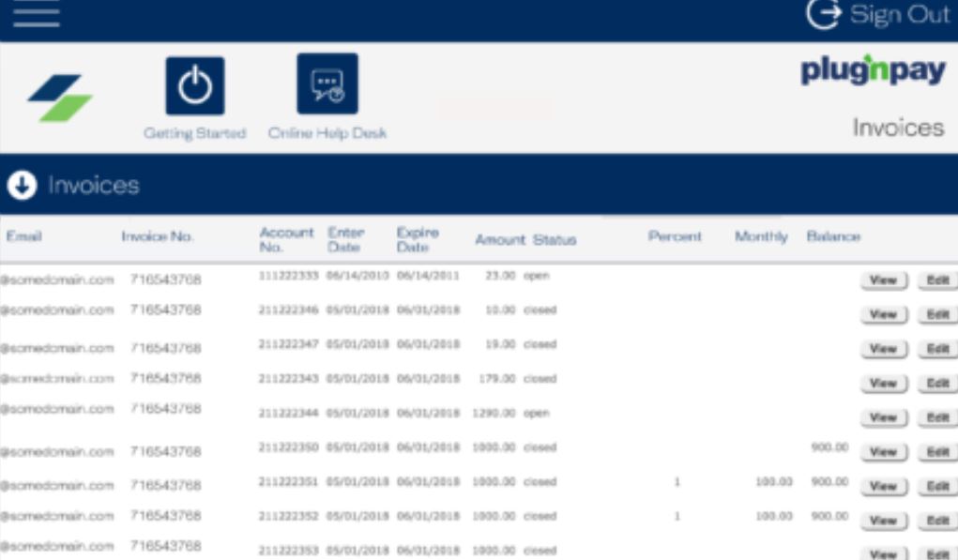View invoice for account 211222347

(x=884, y=349)
